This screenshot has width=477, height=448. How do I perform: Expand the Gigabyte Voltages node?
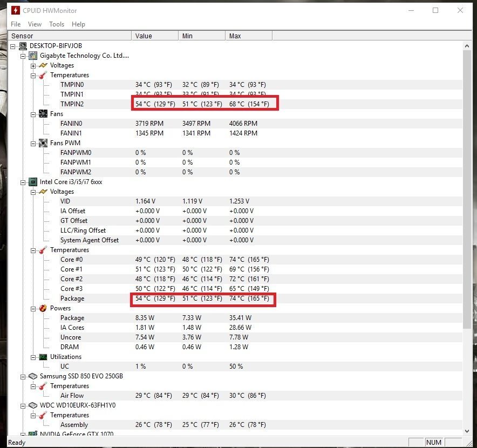pos(33,66)
